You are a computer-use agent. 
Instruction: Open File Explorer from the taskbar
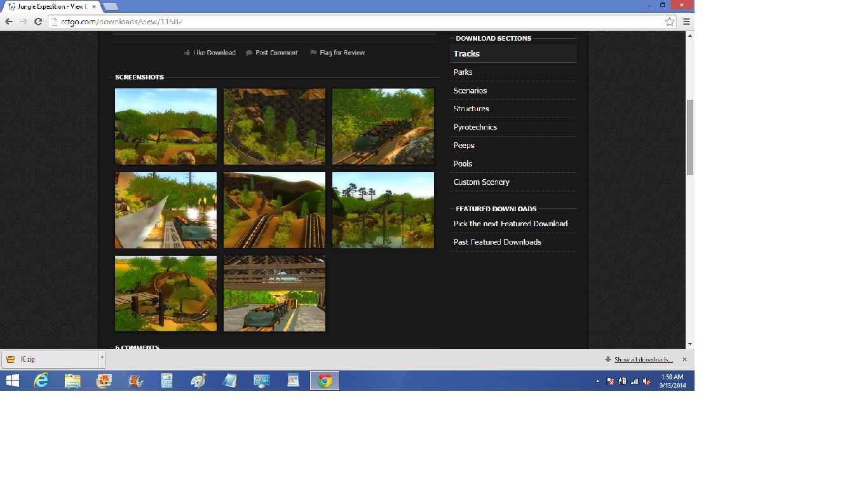[x=72, y=381]
